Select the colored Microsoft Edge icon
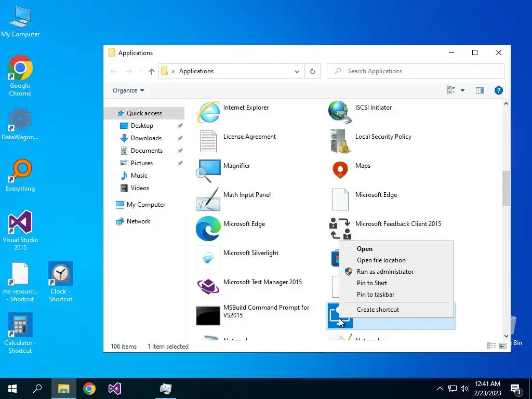 coord(208,229)
